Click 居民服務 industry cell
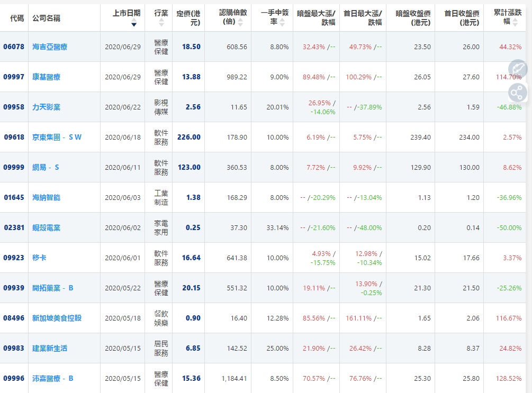This screenshot has width=532, height=393. pyautogui.click(x=161, y=348)
